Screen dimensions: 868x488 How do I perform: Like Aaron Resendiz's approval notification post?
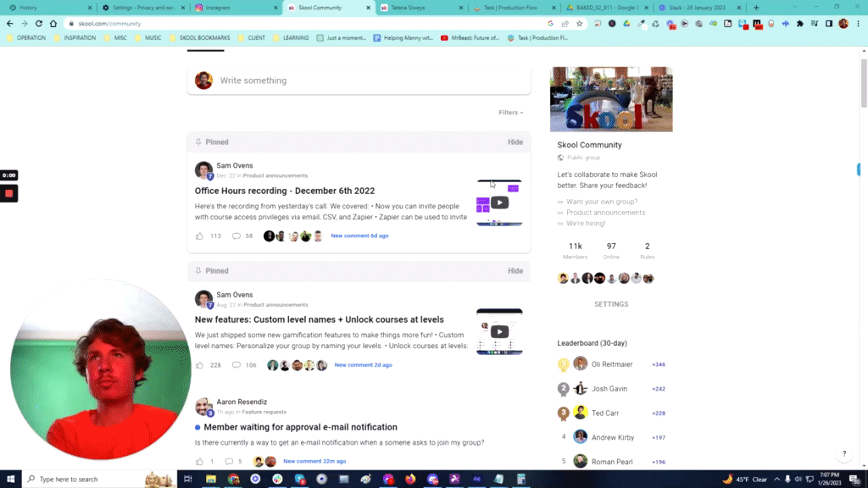[199, 461]
